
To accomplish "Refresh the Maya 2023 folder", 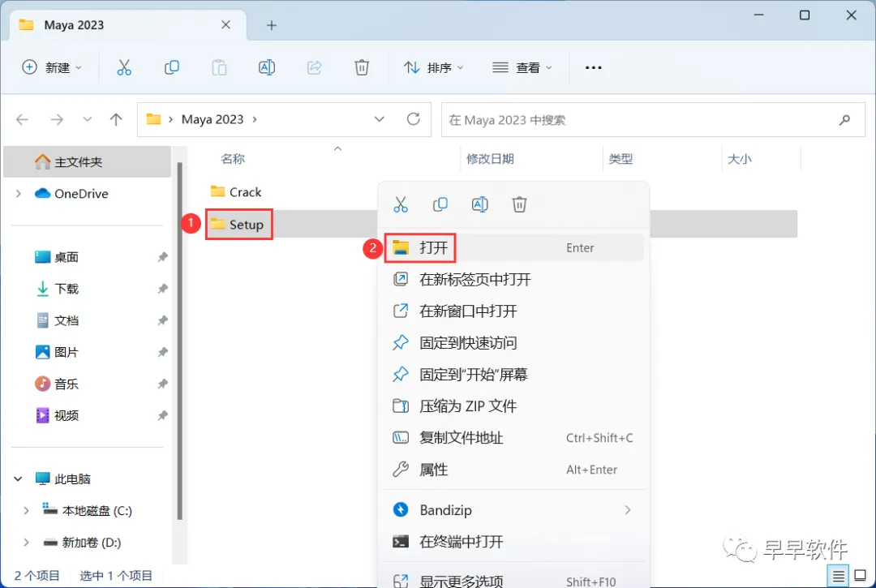I will click(x=414, y=119).
